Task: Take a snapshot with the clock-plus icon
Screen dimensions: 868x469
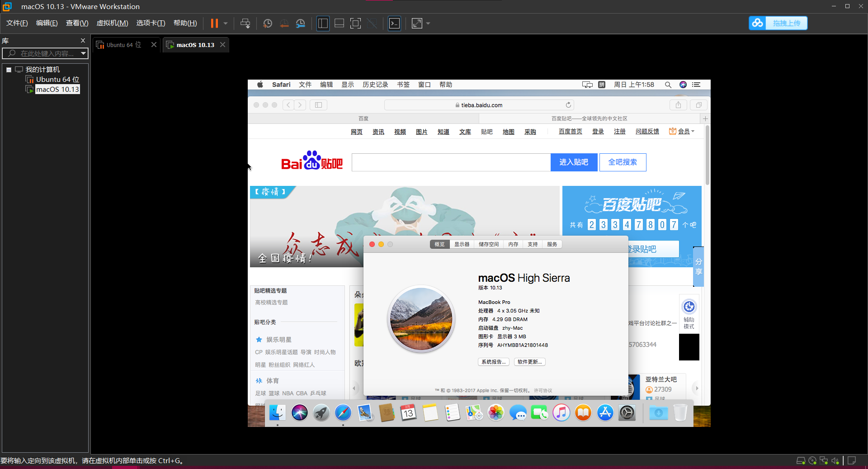Action: click(268, 23)
